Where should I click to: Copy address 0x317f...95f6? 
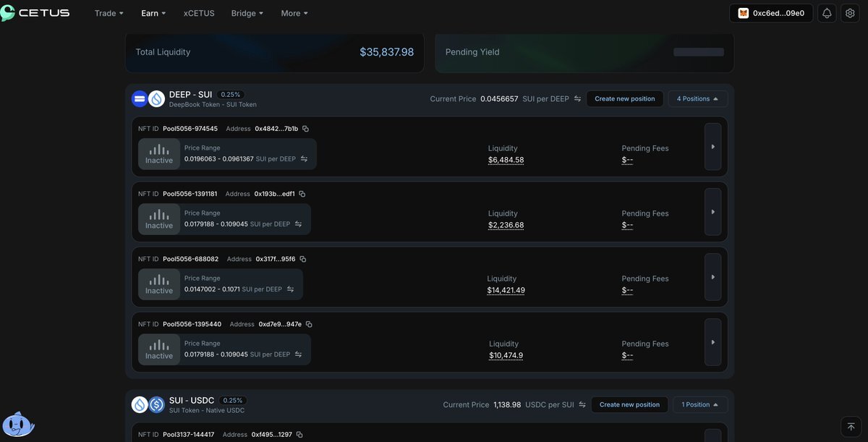(303, 259)
